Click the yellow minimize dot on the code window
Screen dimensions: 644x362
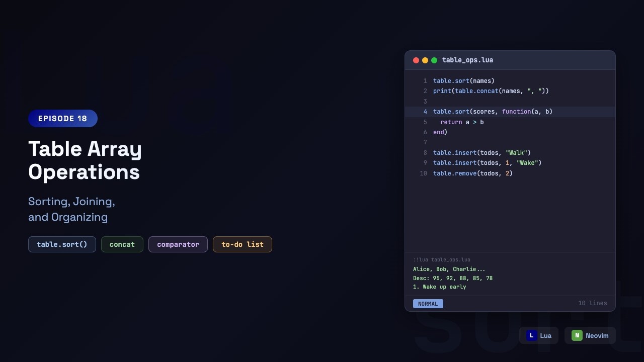(425, 60)
